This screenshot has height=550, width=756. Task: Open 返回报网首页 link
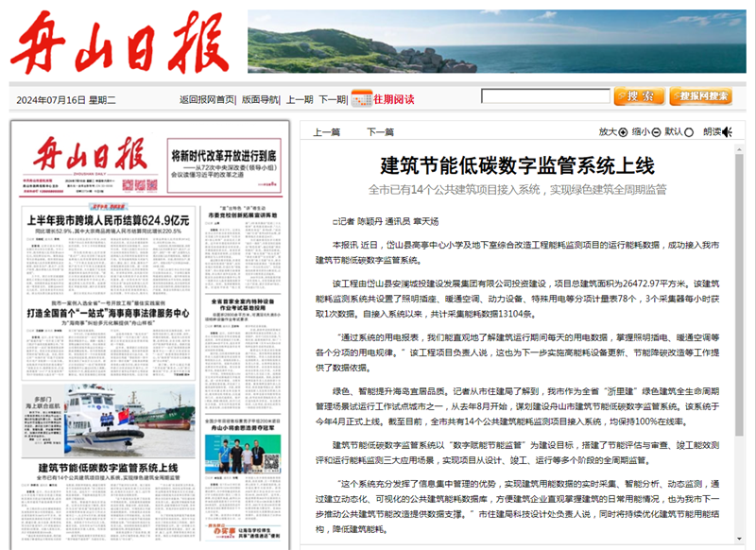point(207,100)
